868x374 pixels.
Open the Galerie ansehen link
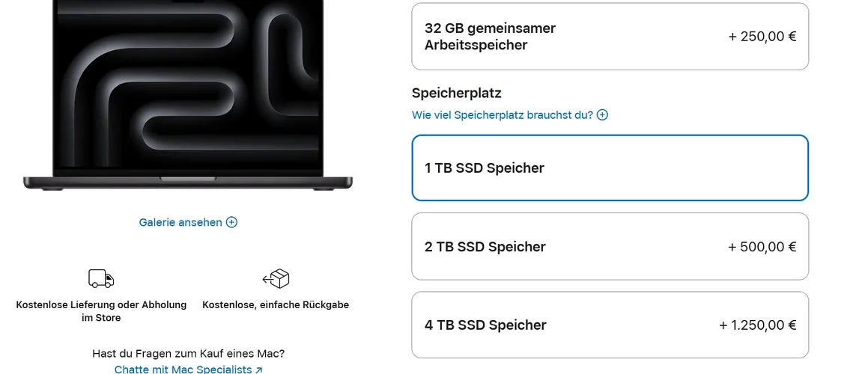(x=180, y=222)
